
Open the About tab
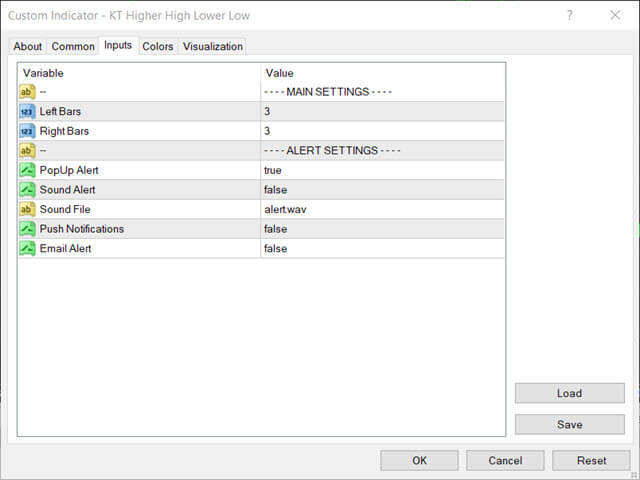click(x=27, y=47)
